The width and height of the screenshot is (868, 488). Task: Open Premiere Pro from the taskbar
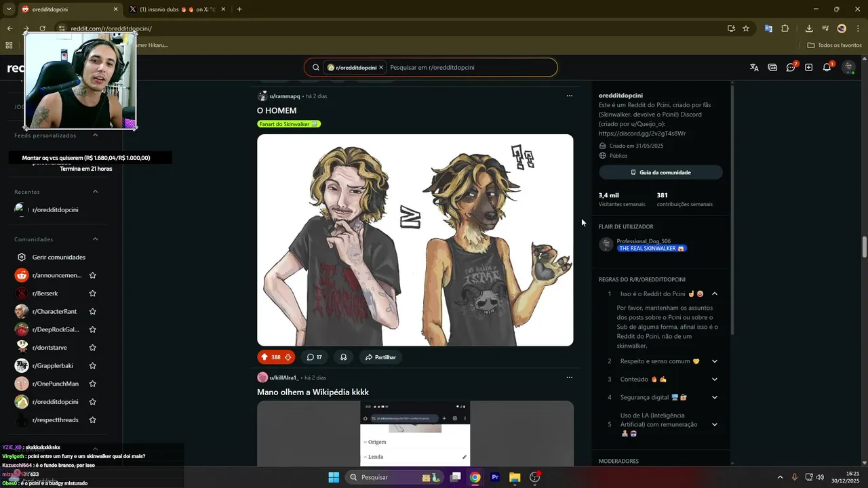[495, 477]
